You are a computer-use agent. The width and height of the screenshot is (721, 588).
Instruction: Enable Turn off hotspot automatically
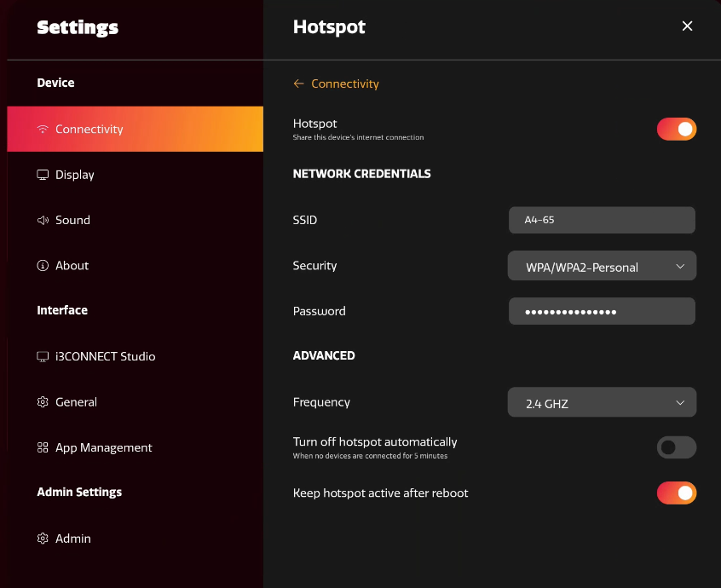click(677, 447)
